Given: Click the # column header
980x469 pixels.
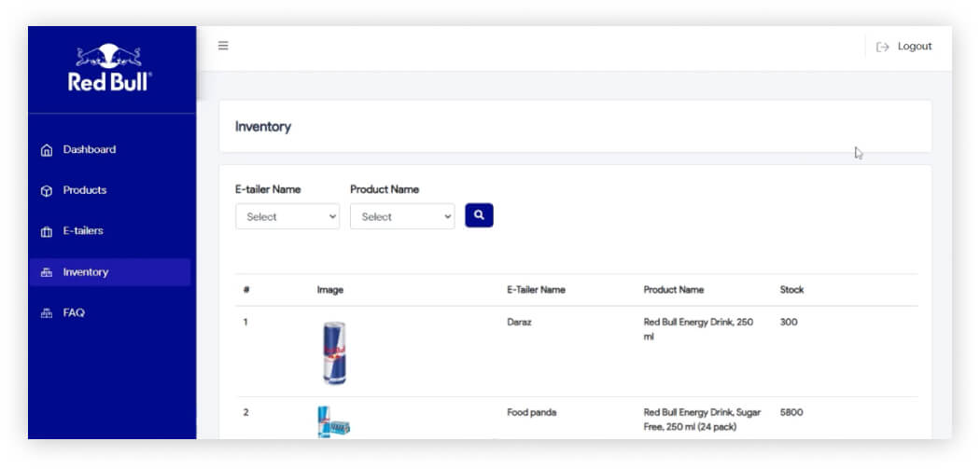Looking at the screenshot, I should point(246,290).
